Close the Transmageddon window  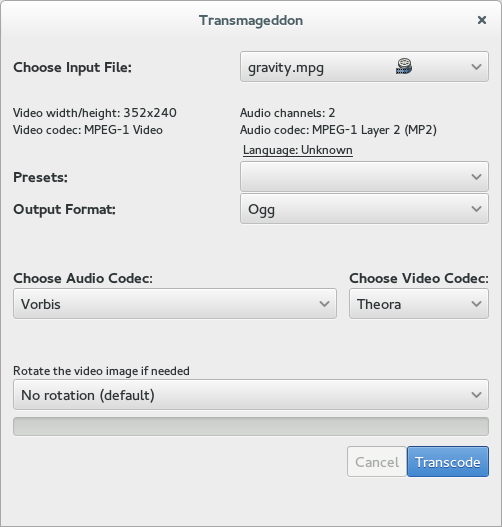[482, 20]
